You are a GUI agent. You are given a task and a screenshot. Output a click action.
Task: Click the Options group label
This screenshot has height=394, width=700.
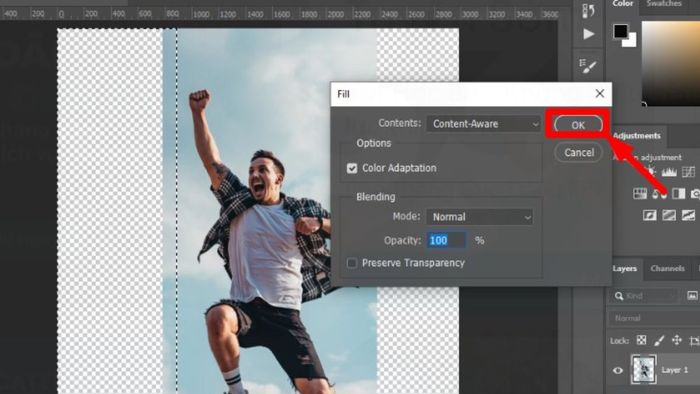tap(374, 143)
